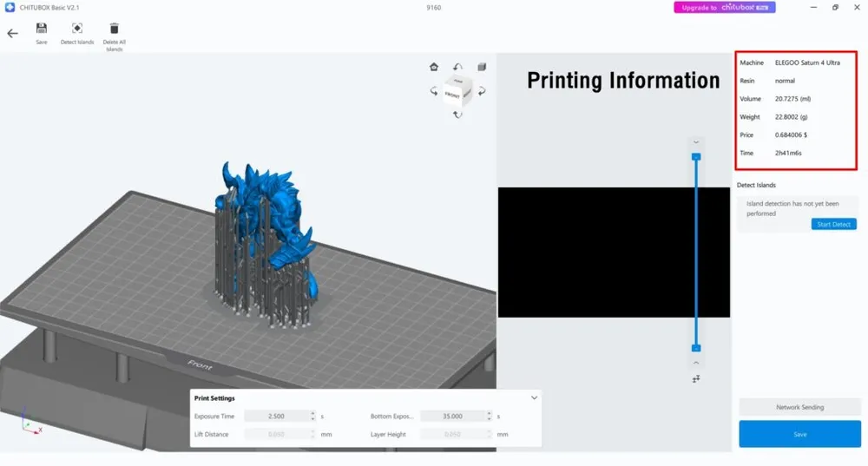Click the Network Sending button

[799, 407]
